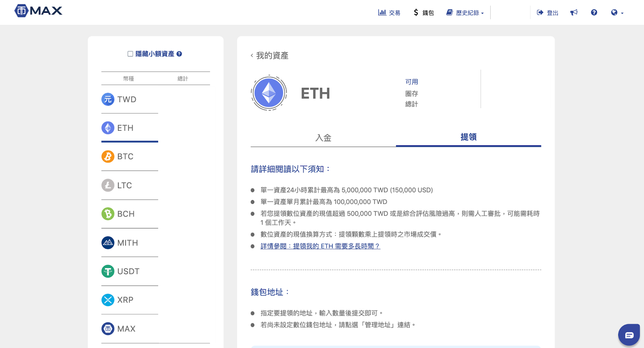This screenshot has width=644, height=348.
Task: Click the 可用 balance label
Action: pos(412,82)
